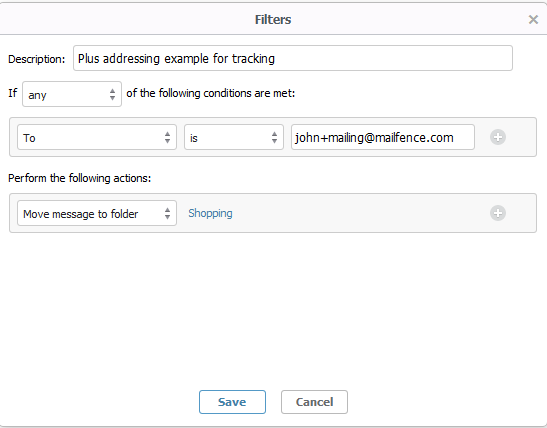Add another action with the plus icon
Screen dimensions: 547x428
click(x=498, y=213)
